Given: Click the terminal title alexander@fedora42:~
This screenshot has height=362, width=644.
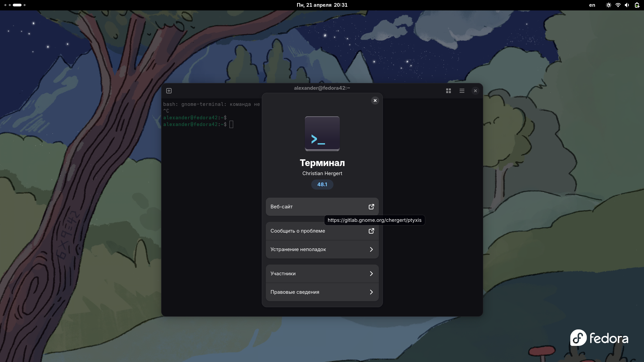Looking at the screenshot, I should coord(322,88).
